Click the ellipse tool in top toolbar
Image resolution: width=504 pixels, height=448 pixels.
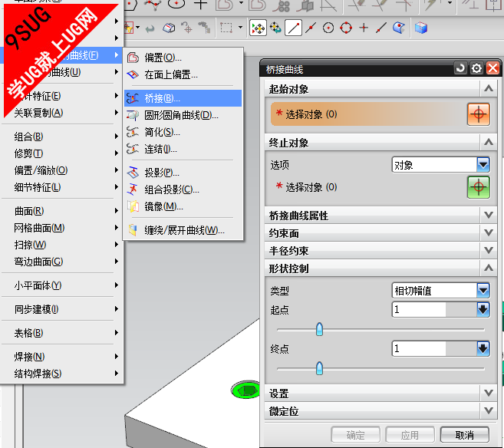tap(176, 4)
